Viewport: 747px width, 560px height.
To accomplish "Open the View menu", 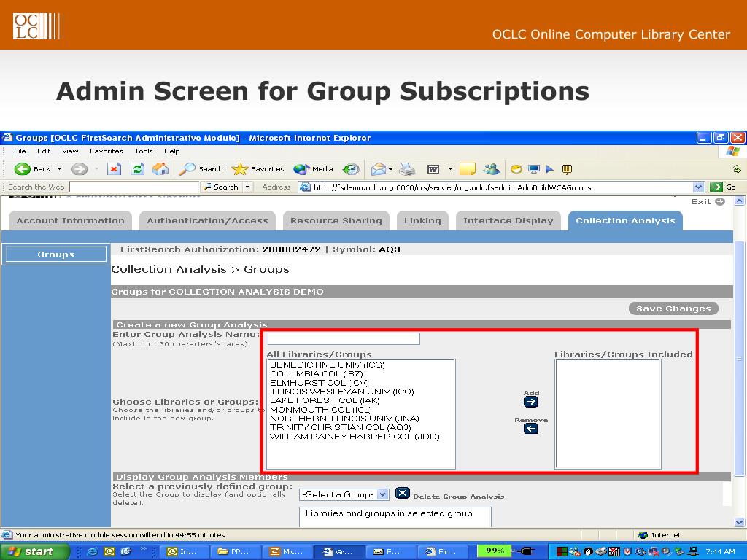I will pos(70,151).
